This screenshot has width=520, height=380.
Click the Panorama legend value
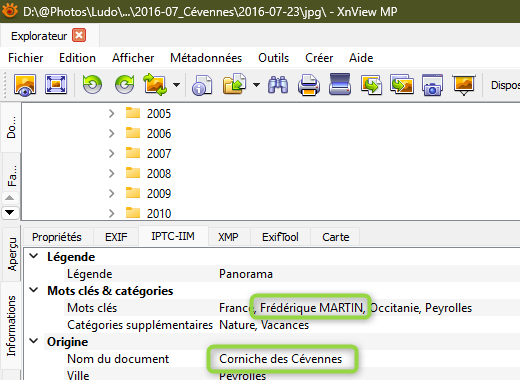246,274
